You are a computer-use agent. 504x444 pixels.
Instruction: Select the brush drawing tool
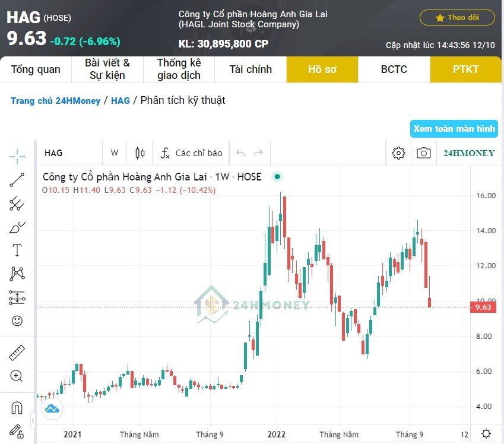tap(17, 227)
